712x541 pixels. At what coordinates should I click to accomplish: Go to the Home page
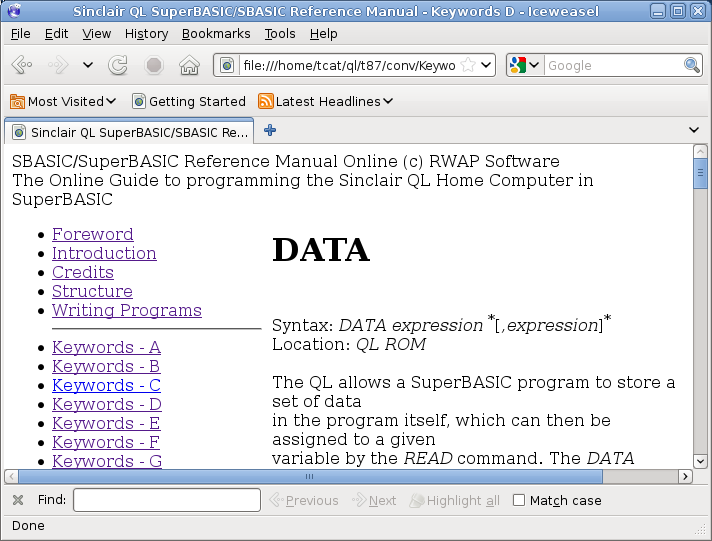click(189, 65)
